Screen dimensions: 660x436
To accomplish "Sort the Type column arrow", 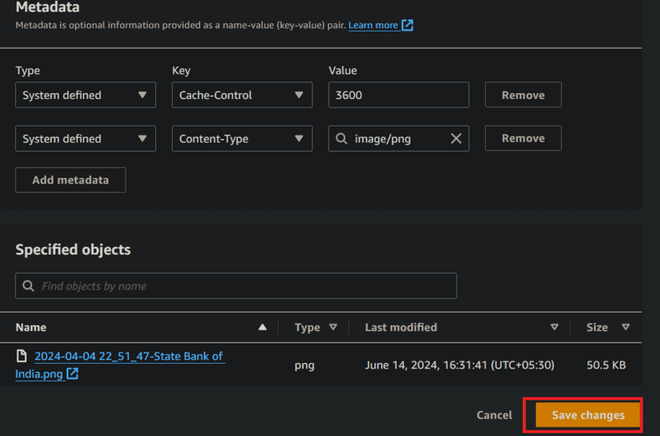I will (333, 327).
